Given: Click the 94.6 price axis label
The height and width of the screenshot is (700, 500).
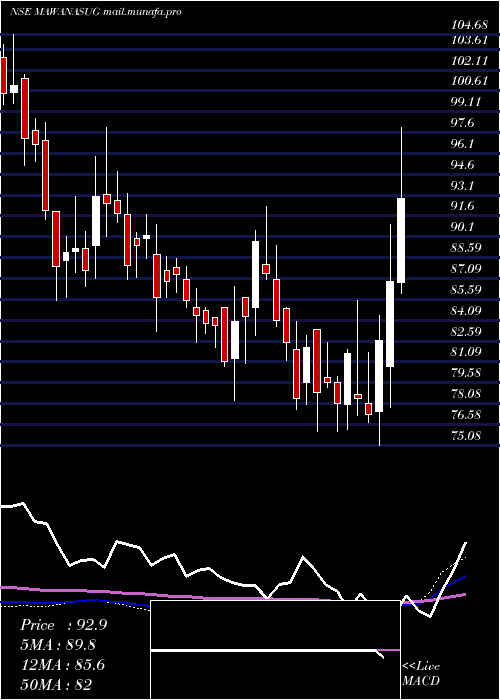Looking at the screenshot, I should click(x=464, y=165).
